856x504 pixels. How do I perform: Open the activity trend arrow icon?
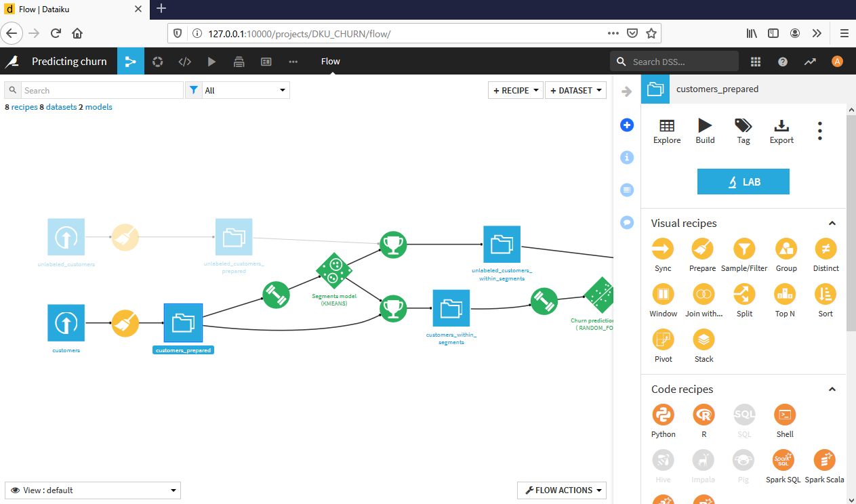pos(810,62)
